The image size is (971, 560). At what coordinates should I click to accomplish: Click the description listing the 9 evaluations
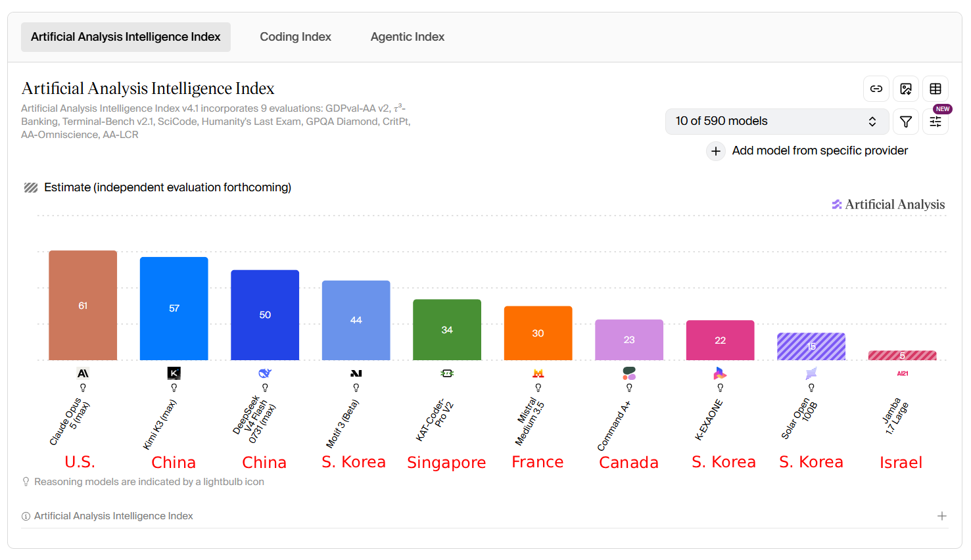point(216,122)
